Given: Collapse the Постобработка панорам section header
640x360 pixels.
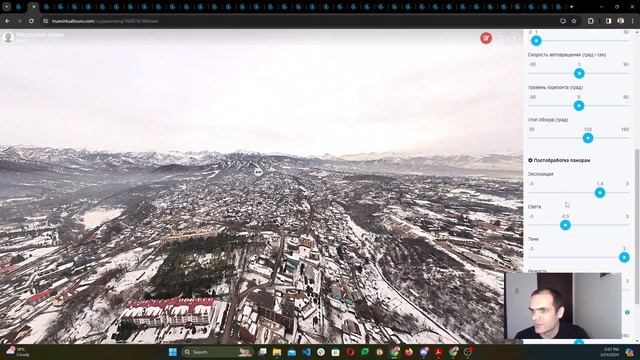Looking at the screenshot, I should click(559, 160).
